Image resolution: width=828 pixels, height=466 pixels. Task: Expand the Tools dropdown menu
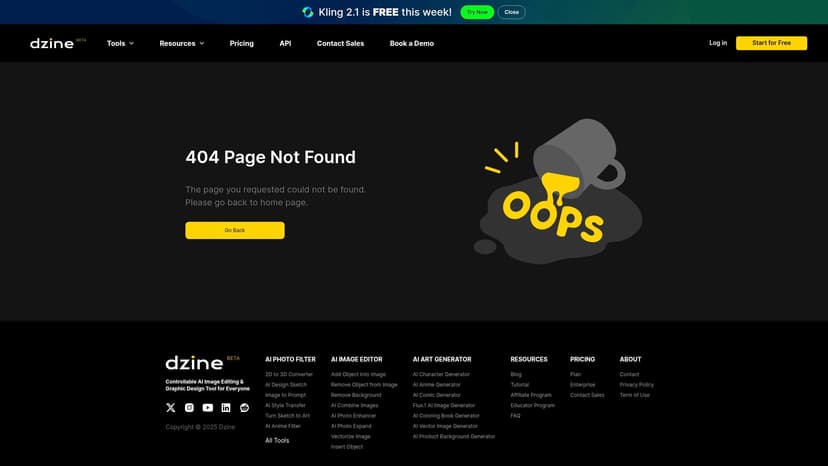point(120,43)
